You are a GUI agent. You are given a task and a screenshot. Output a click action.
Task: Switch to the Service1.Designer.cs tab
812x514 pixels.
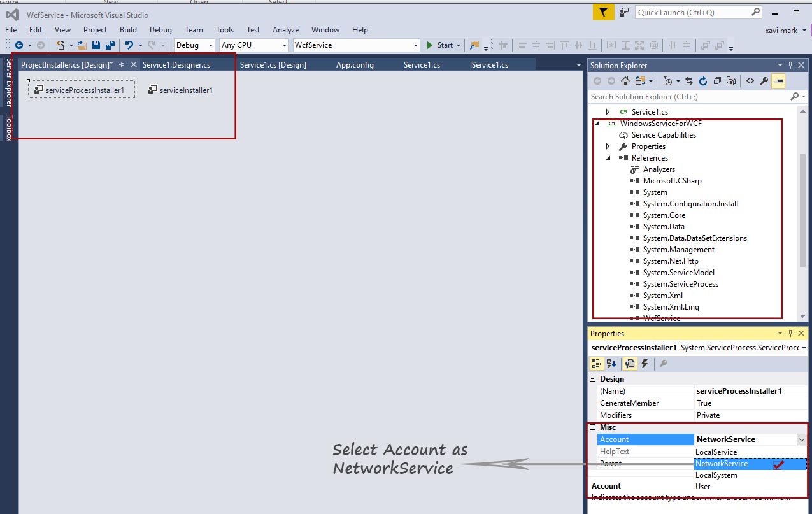[x=176, y=65]
